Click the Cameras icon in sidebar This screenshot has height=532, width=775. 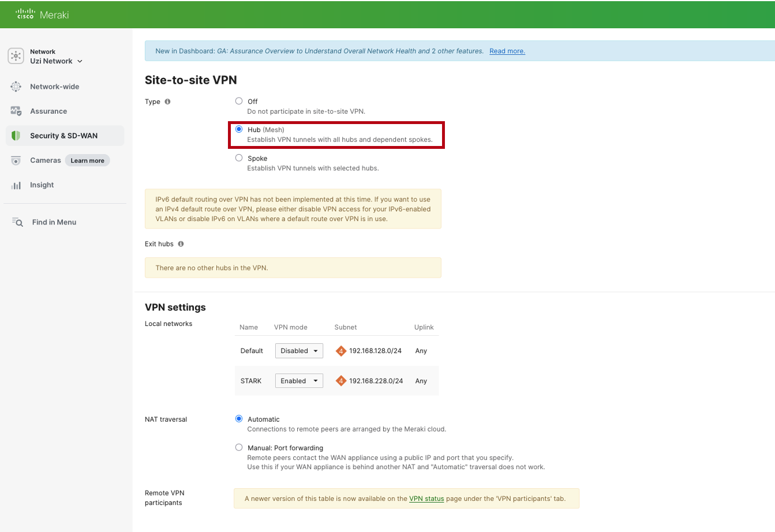pos(16,160)
